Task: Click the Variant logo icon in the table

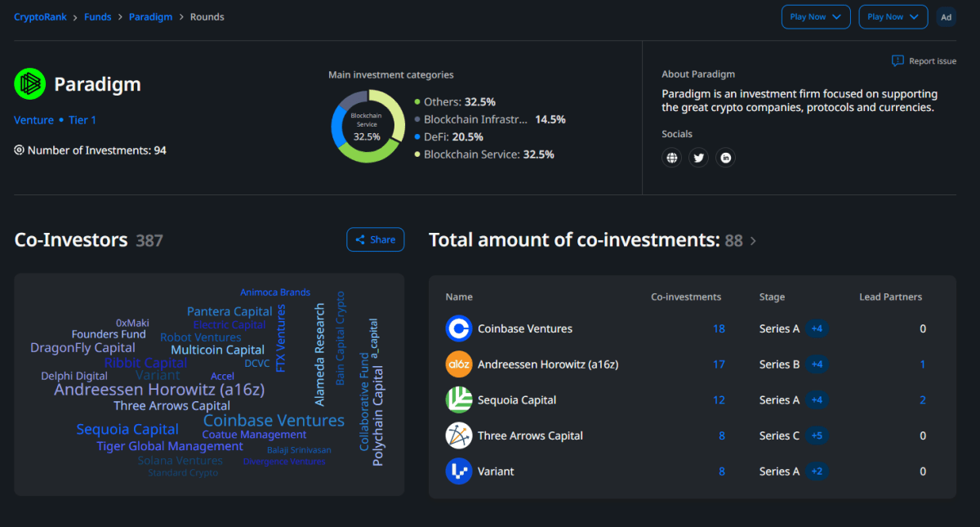Action: point(459,471)
